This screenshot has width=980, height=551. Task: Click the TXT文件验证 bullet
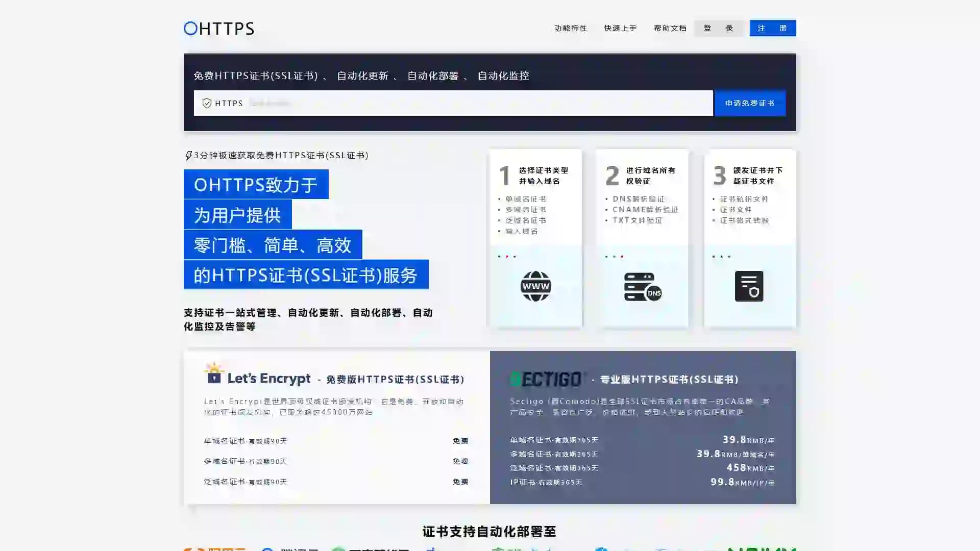coord(637,220)
